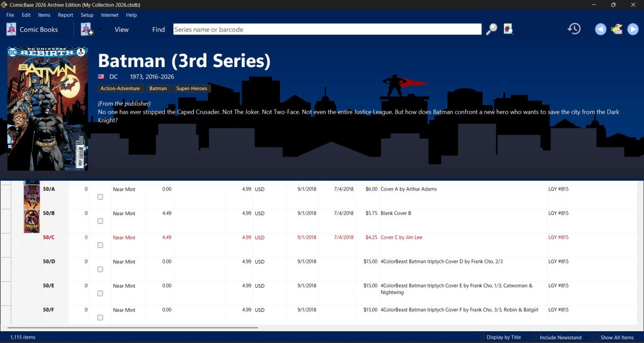
Task: Check the box for issue 50/C
Action: [x=100, y=245]
